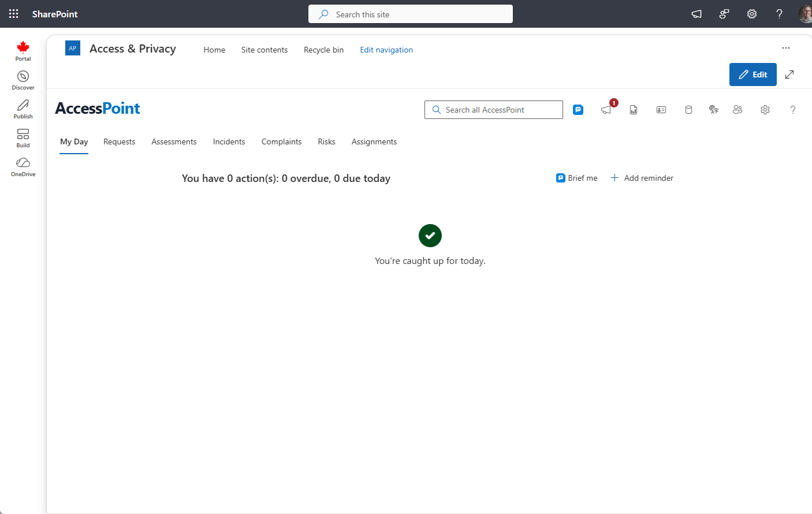View the Assignments tab
Image resolution: width=812 pixels, height=514 pixels.
click(x=374, y=141)
